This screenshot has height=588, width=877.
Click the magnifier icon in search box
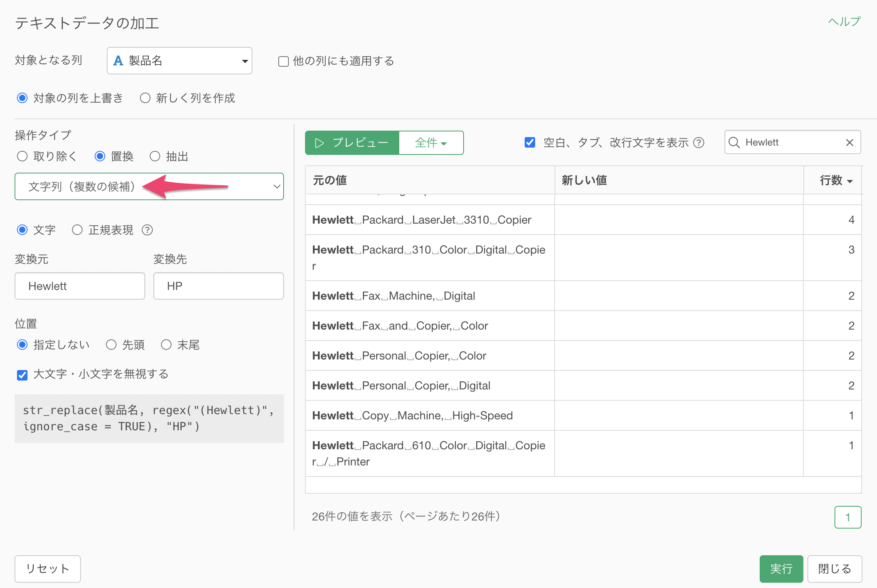734,142
